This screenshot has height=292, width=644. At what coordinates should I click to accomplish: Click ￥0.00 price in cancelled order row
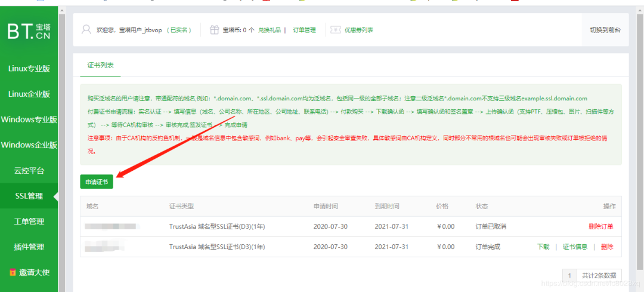[445, 226]
